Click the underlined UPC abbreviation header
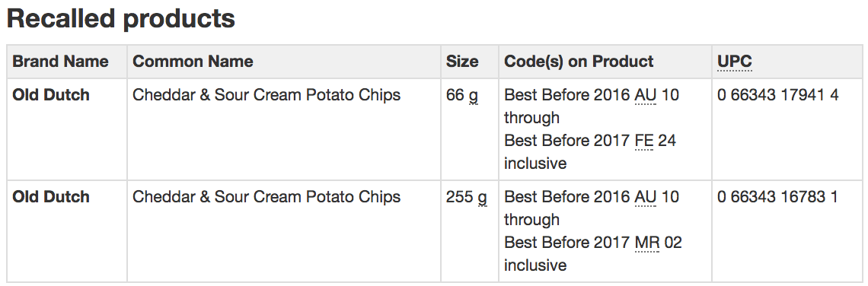The image size is (868, 286). click(x=735, y=62)
